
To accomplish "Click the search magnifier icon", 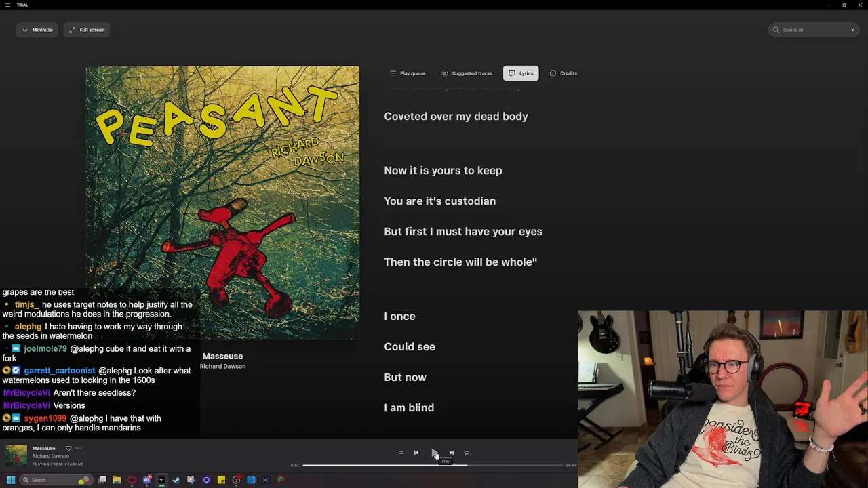I will coord(776,30).
